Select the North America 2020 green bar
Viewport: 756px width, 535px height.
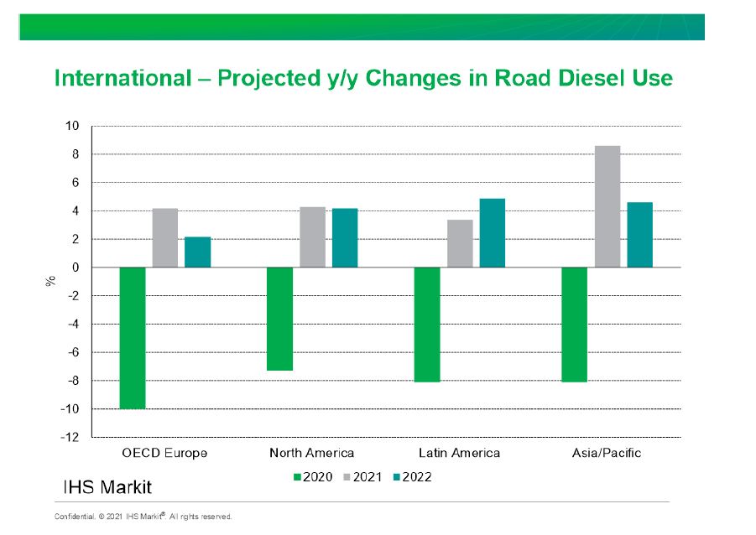[279, 319]
